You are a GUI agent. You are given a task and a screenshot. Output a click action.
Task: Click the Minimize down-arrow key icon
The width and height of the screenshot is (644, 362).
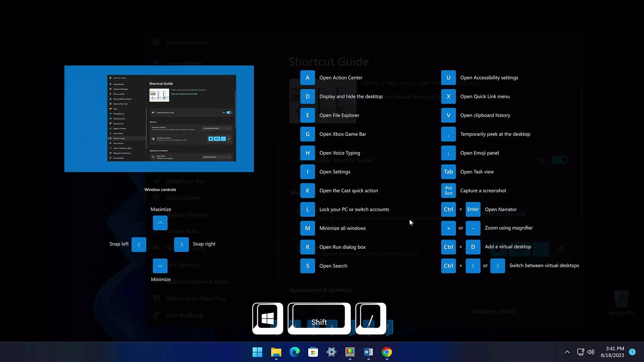click(x=160, y=266)
